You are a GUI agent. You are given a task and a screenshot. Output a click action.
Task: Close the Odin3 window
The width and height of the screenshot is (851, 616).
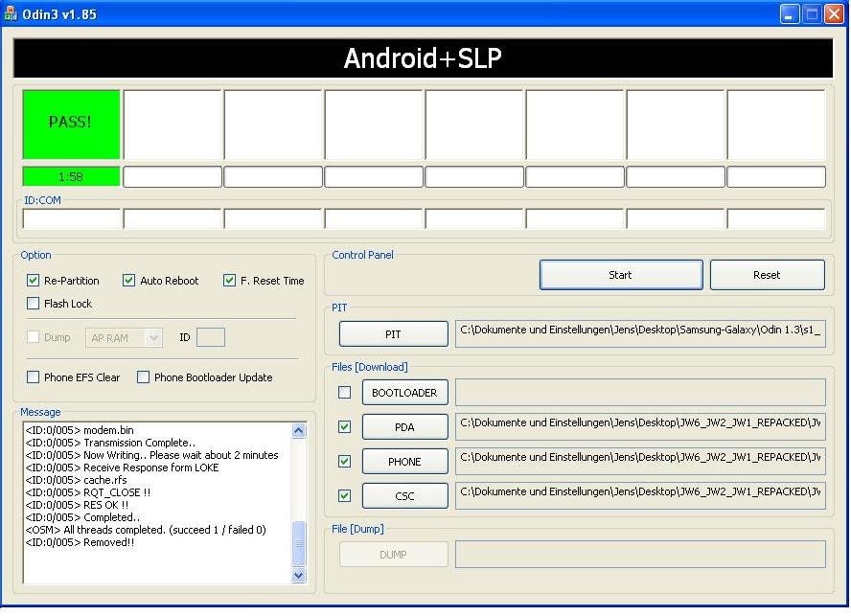834,14
